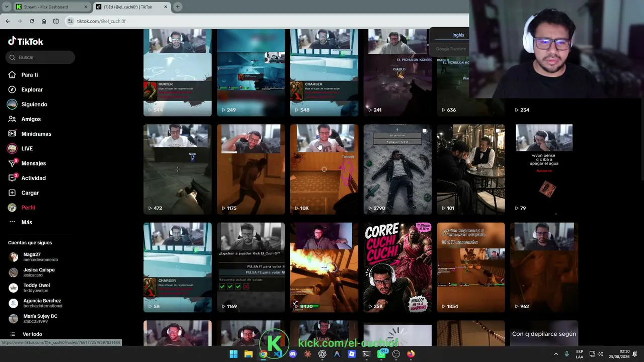Image resolution: width=644 pixels, height=362 pixels.
Task: Select the inglés translation tab
Action: pyautogui.click(x=458, y=35)
